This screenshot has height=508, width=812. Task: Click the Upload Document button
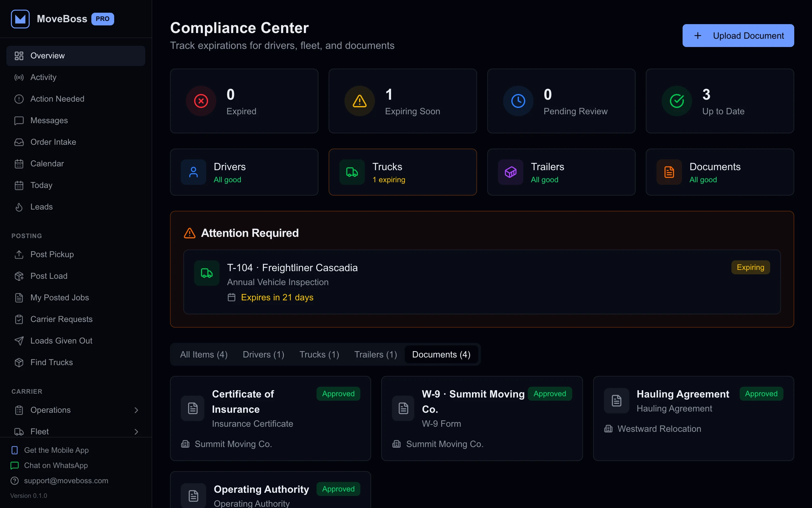pyautogui.click(x=738, y=36)
